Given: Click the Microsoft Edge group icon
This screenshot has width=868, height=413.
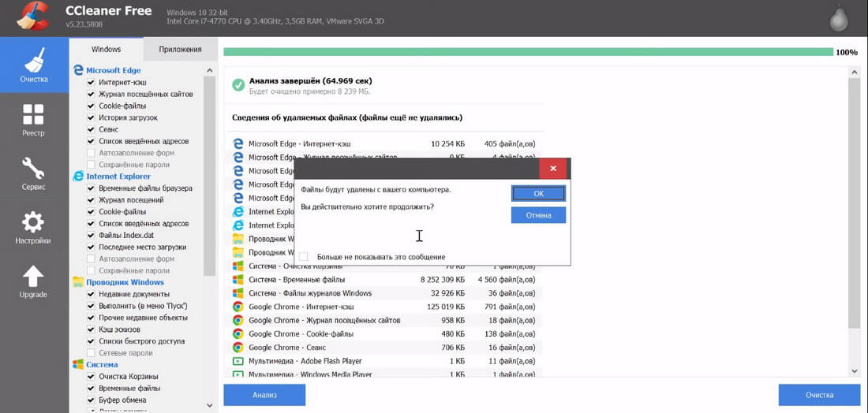Looking at the screenshot, I should (x=78, y=70).
